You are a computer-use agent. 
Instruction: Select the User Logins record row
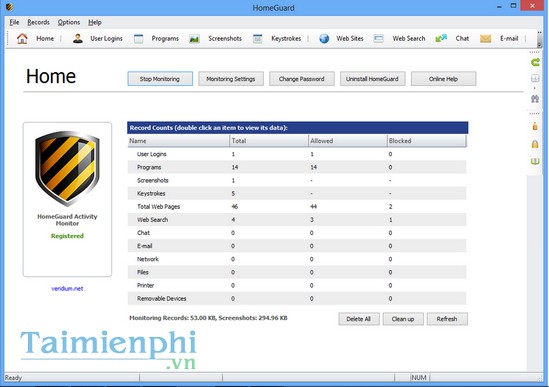(297, 154)
